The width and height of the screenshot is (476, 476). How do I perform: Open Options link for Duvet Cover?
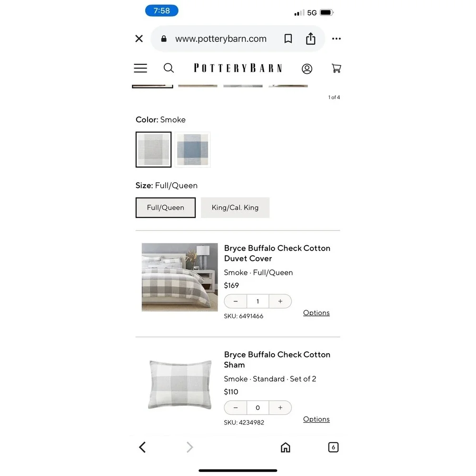317,313
